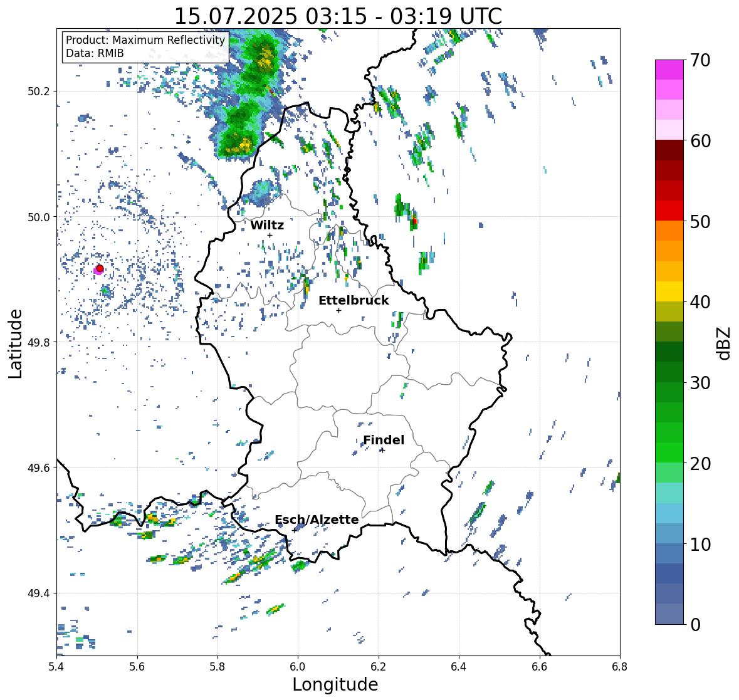Image resolution: width=739 pixels, height=700 pixels.
Task: Click the longitude tick 5.6
Action: (137, 667)
